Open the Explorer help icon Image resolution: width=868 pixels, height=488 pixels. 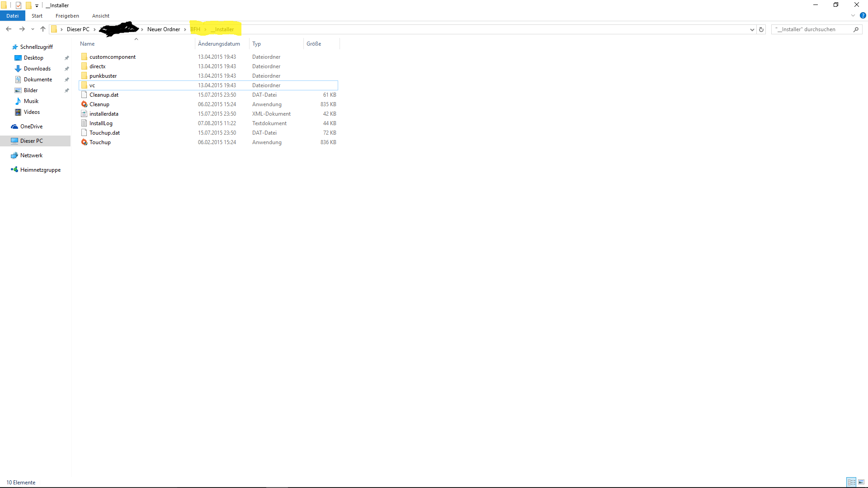tap(863, 15)
